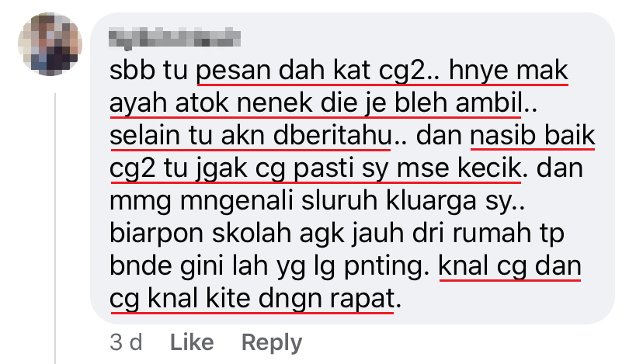
Task: Open the "3 d" timestamp link
Action: pos(126,342)
